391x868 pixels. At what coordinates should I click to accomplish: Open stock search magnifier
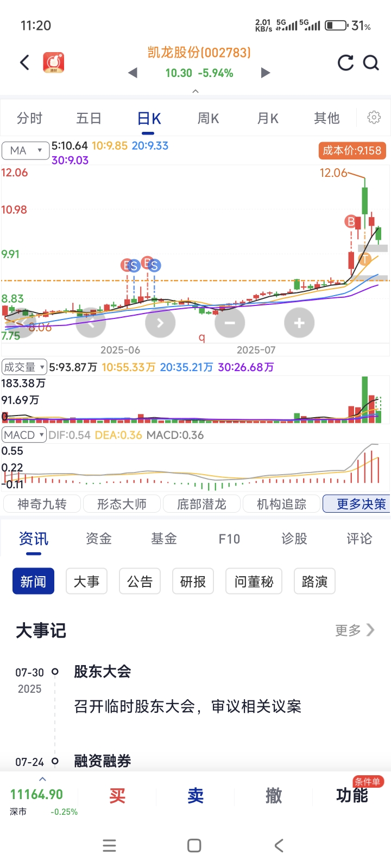coord(371,63)
